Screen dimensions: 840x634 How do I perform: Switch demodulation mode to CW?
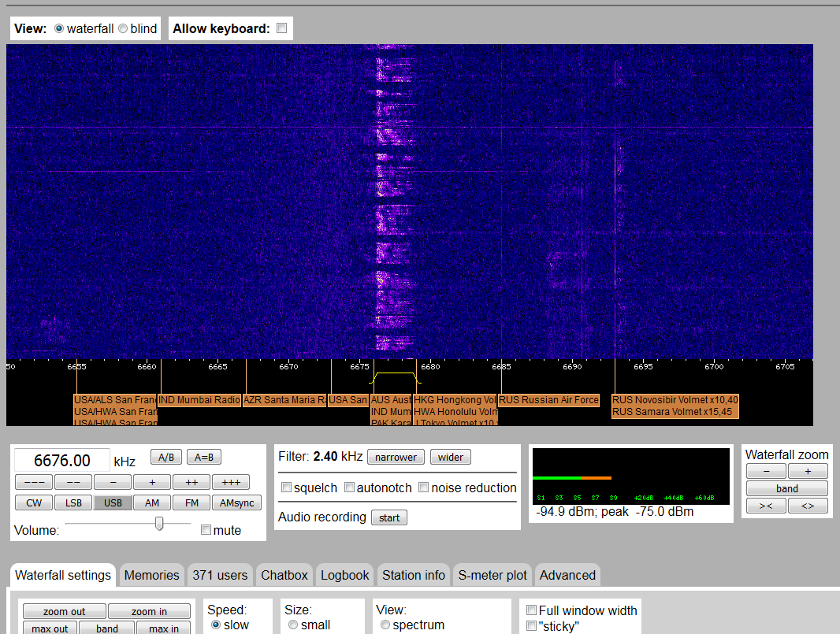point(34,502)
